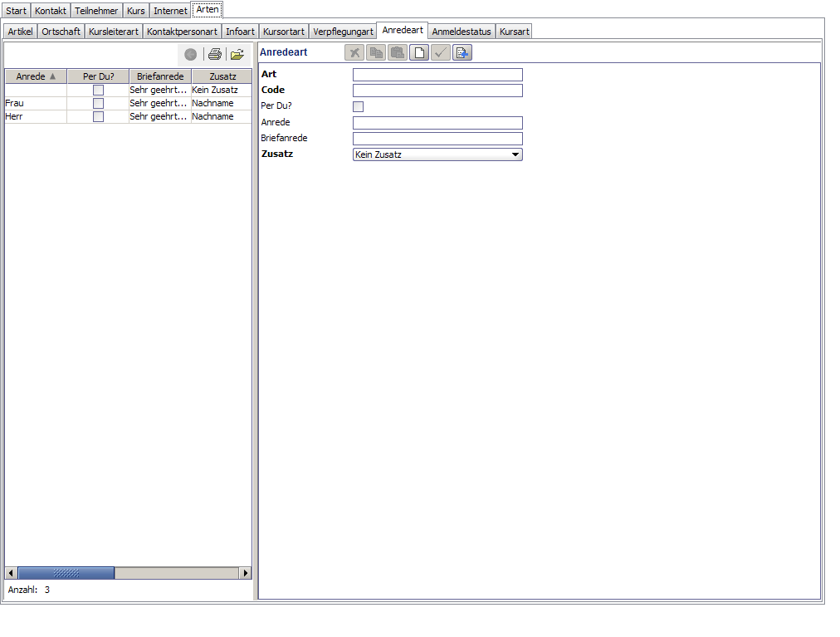Click the right arrow of horizontal scrollbar
Image resolution: width=840 pixels, height=637 pixels.
[246, 573]
